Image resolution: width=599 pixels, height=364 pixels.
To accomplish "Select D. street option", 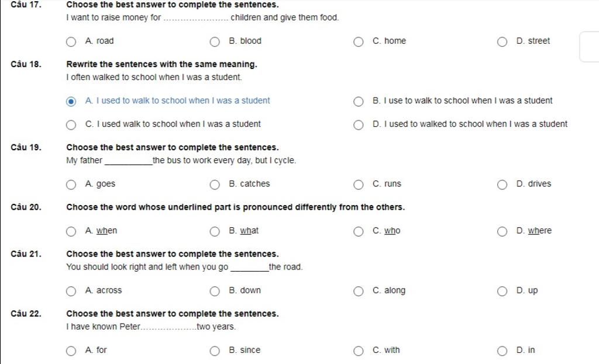I will [502, 41].
